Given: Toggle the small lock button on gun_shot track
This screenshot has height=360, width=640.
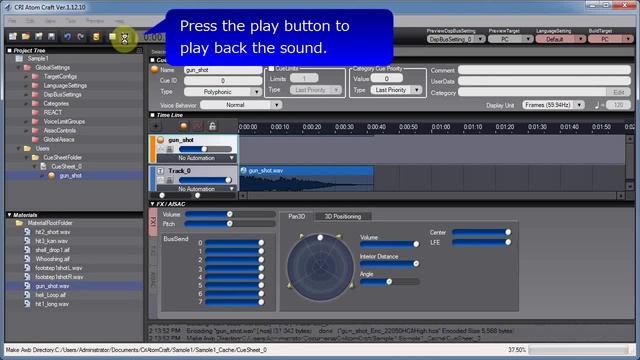Looking at the screenshot, I should pos(170,149).
